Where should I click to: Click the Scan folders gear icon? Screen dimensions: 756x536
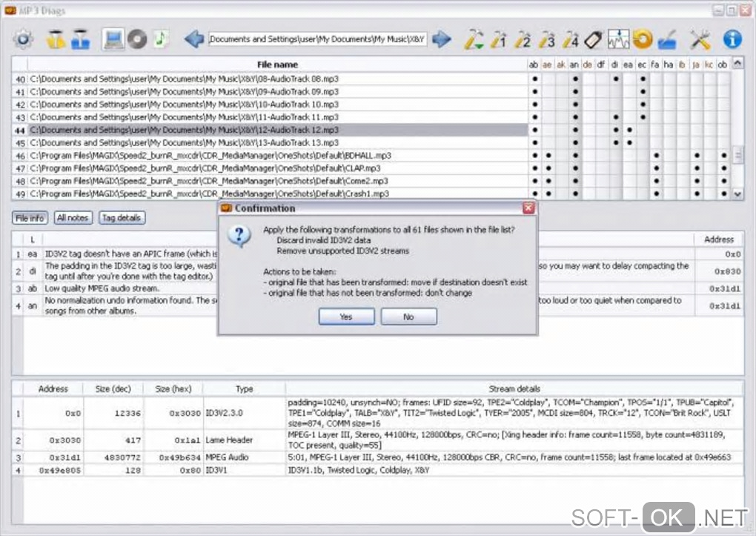point(23,39)
